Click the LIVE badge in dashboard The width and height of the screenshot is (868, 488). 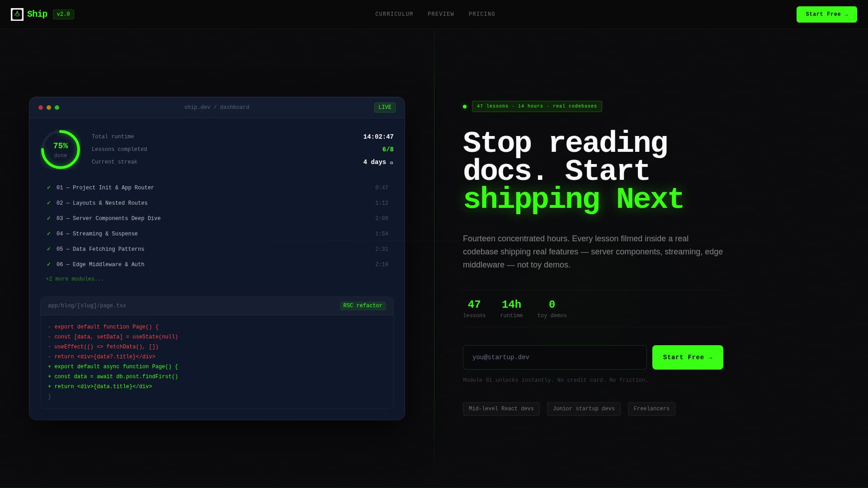(385, 108)
